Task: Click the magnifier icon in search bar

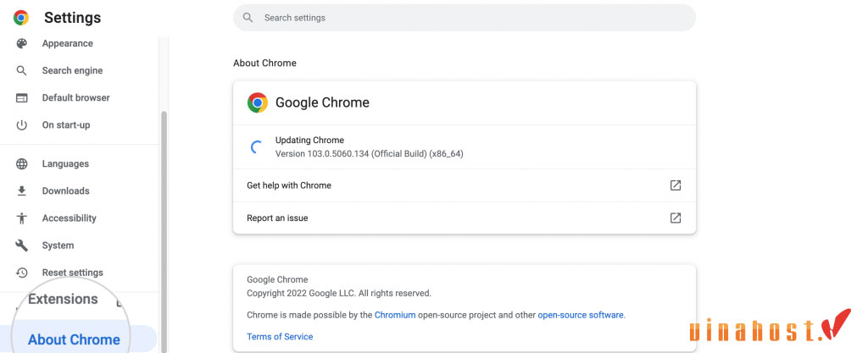Action: click(x=248, y=18)
